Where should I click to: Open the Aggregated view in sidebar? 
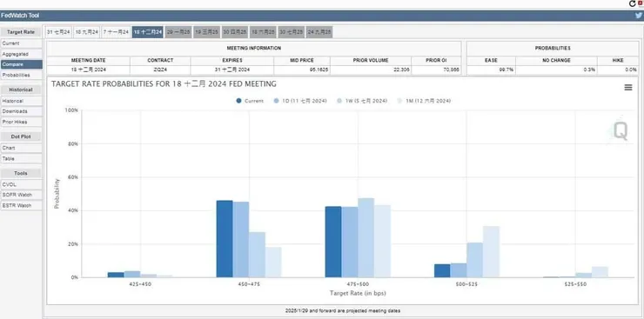pyautogui.click(x=21, y=54)
